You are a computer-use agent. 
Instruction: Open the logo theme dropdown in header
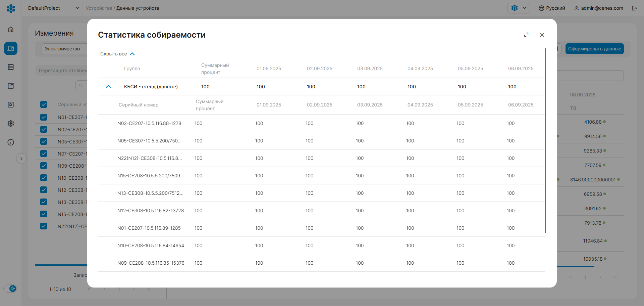click(x=518, y=8)
